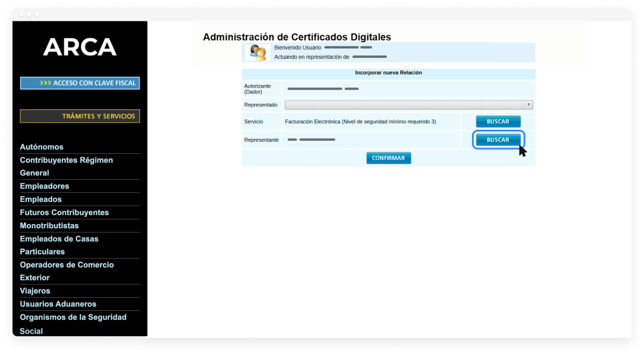Open Acceso con Clave Fiscal

click(x=80, y=83)
